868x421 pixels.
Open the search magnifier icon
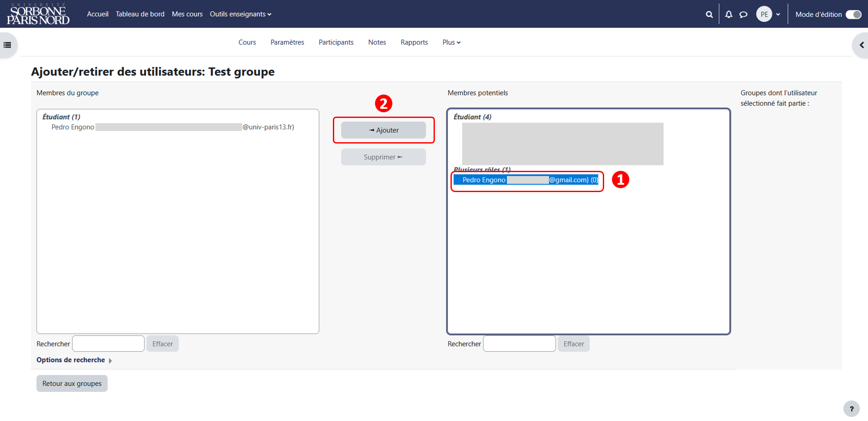(709, 14)
